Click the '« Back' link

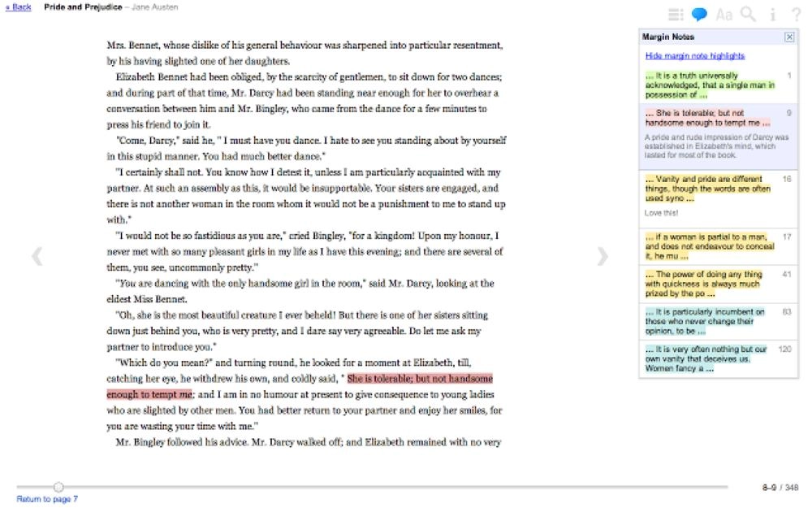click(16, 7)
